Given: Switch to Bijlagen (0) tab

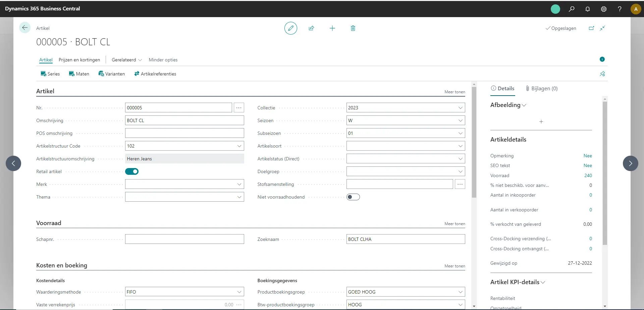Looking at the screenshot, I should 541,89.
